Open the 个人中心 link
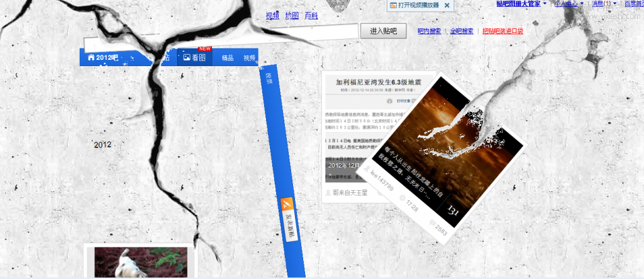The image size is (644, 279). coord(566,4)
